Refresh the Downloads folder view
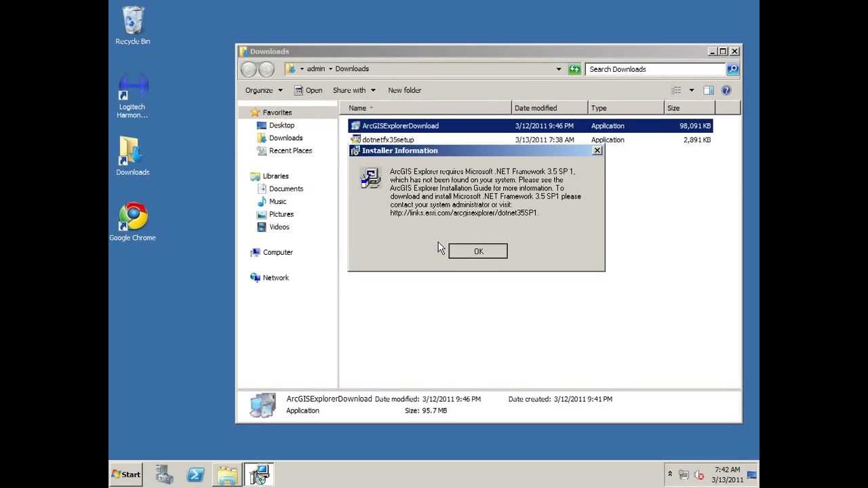 point(575,69)
